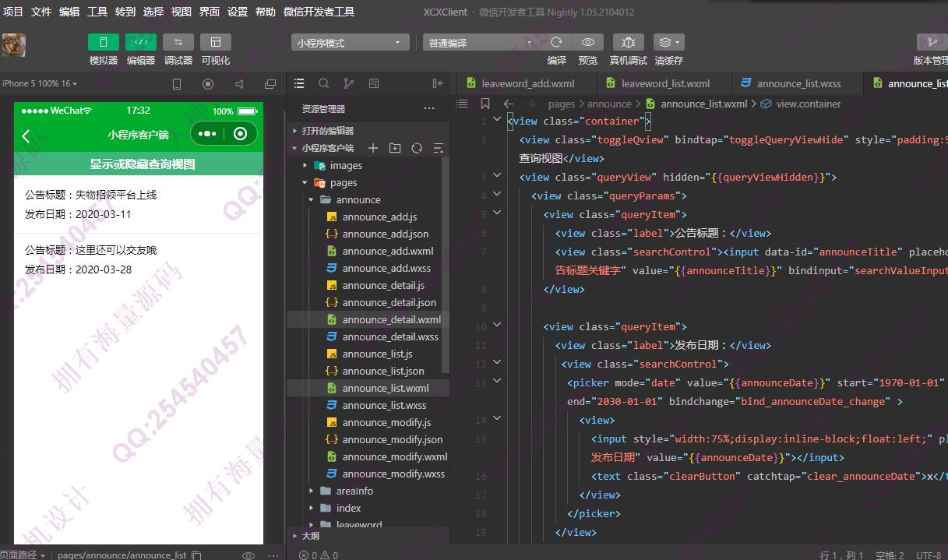Toggle the 模拟器 simulator panel

tap(104, 42)
